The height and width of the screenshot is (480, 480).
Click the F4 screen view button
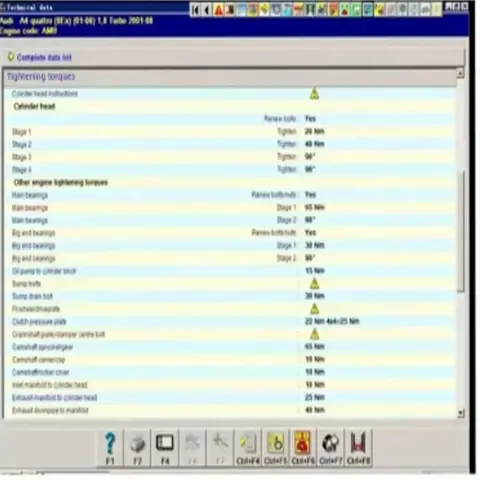click(x=165, y=448)
